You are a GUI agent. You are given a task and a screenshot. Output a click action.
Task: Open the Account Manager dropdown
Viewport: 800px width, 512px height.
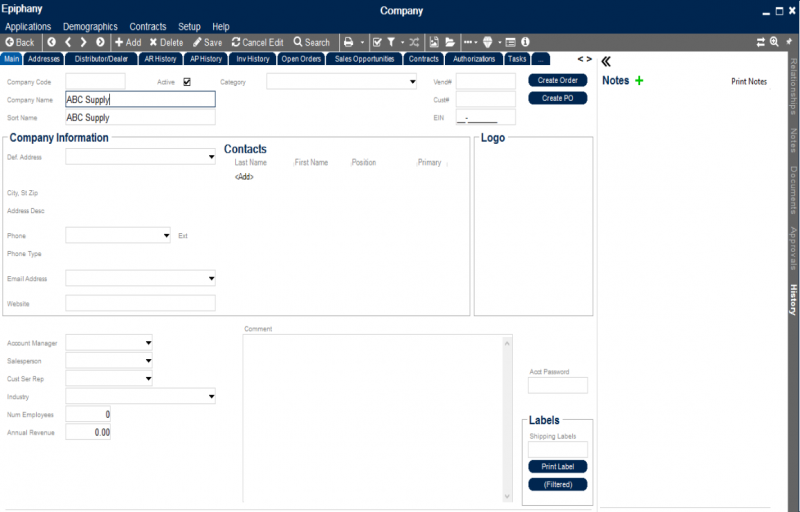148,343
